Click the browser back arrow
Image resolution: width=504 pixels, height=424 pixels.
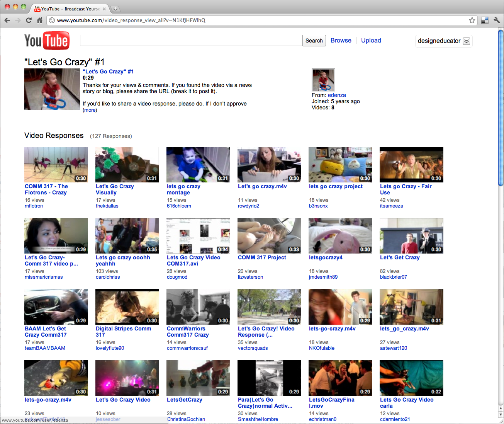7,20
